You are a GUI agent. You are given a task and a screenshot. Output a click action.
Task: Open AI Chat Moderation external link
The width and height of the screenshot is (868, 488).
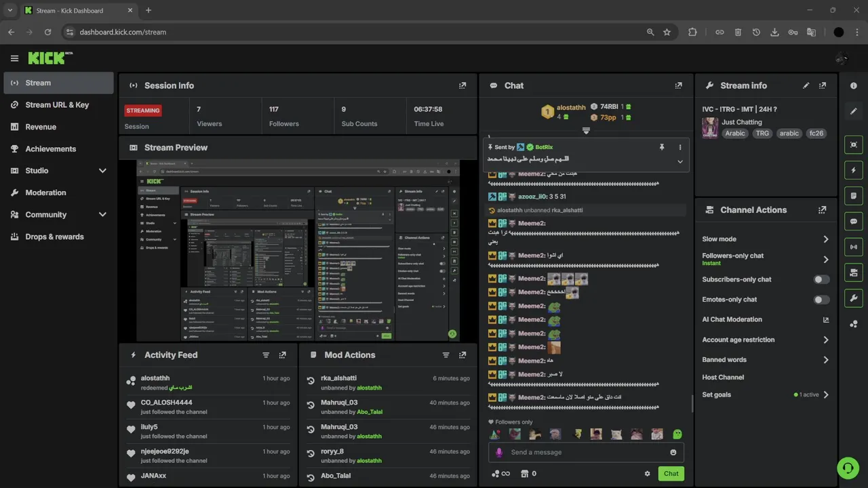pyautogui.click(x=825, y=320)
